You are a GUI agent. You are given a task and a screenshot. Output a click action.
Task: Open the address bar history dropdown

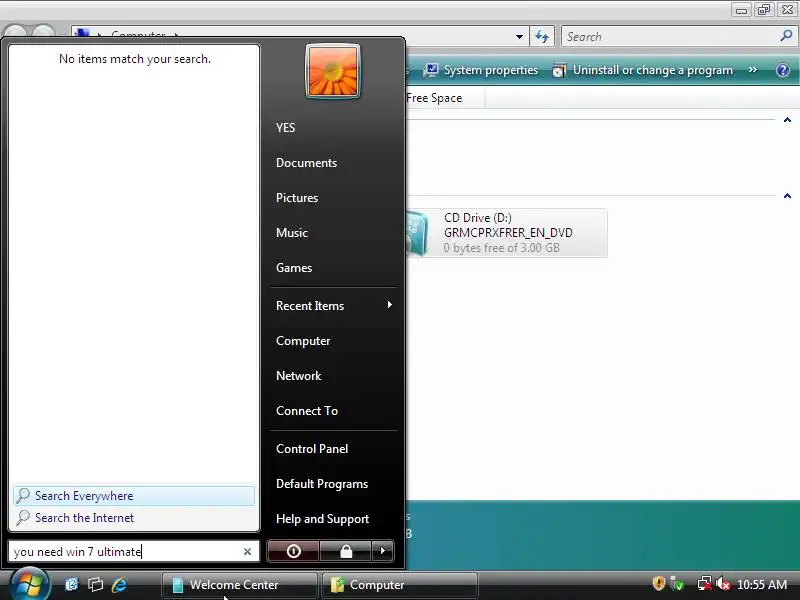(x=519, y=37)
